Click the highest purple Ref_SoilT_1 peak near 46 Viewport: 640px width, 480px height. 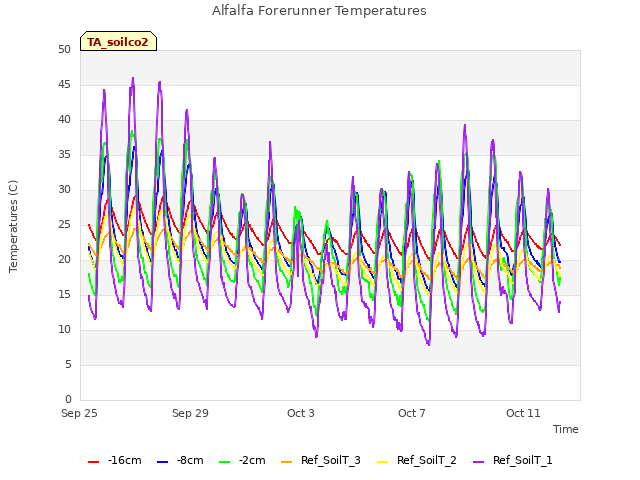(133, 78)
